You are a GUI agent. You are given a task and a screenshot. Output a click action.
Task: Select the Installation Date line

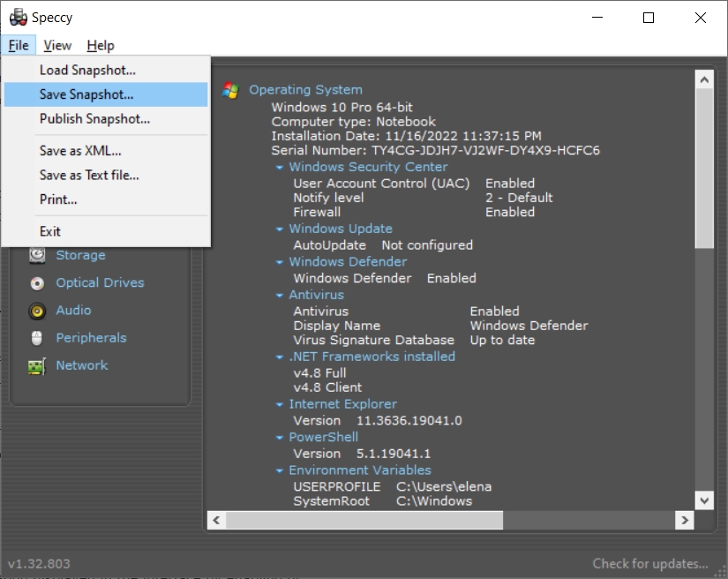(x=406, y=136)
